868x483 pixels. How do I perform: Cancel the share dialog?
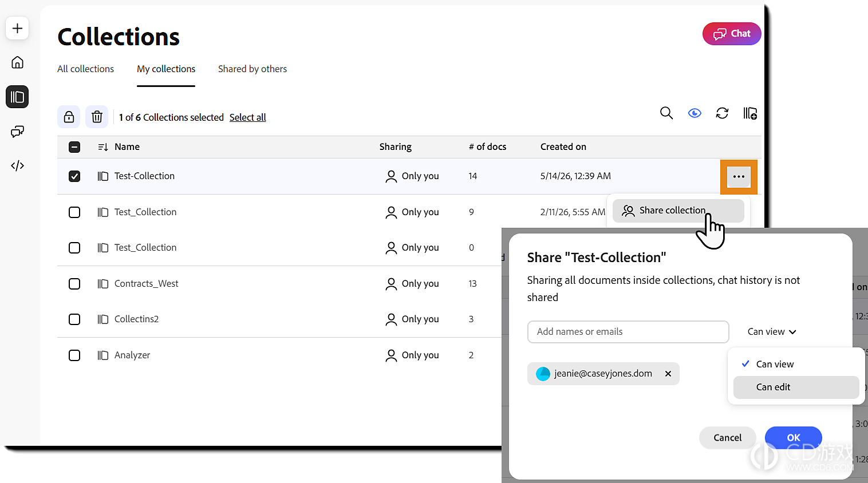tap(727, 438)
